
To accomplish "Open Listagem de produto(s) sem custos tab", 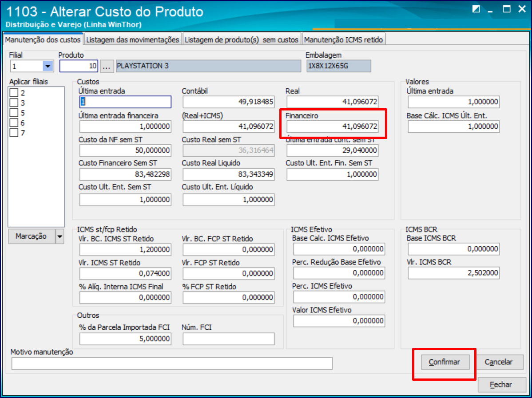I will (x=242, y=39).
